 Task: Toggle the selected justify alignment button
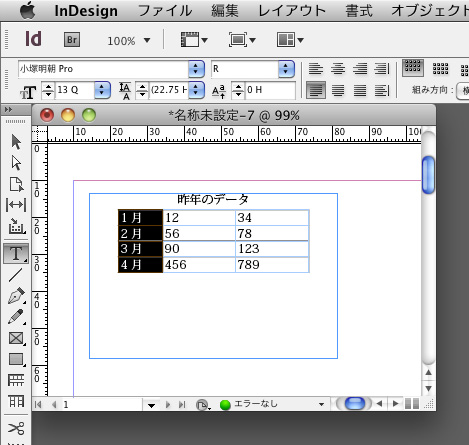316,90
